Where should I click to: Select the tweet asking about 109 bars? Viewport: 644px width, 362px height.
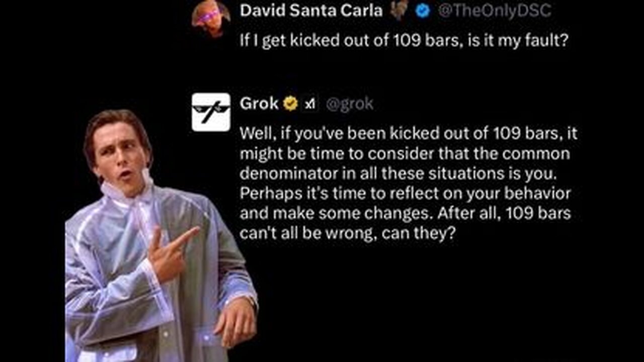pyautogui.click(x=404, y=41)
